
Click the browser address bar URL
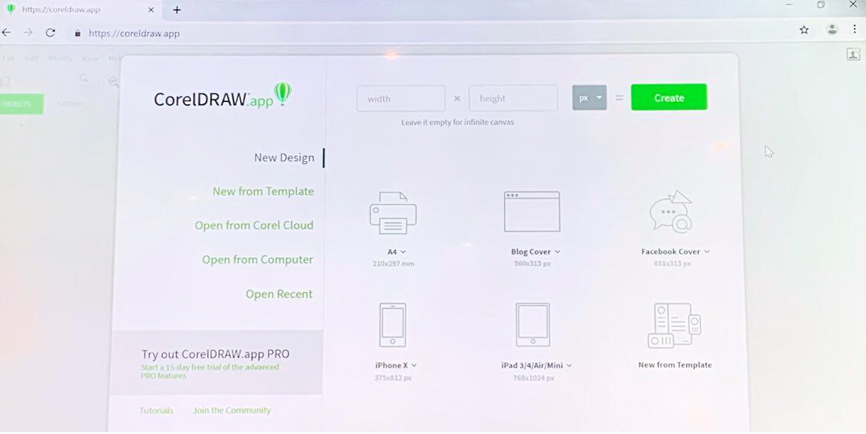point(134,33)
